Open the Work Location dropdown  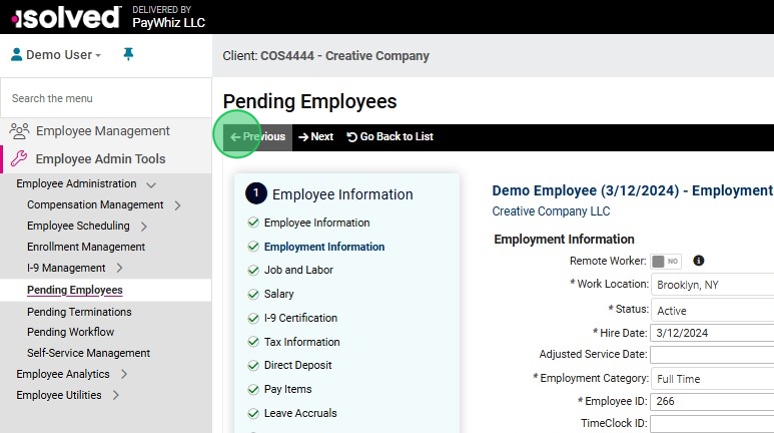pos(712,285)
